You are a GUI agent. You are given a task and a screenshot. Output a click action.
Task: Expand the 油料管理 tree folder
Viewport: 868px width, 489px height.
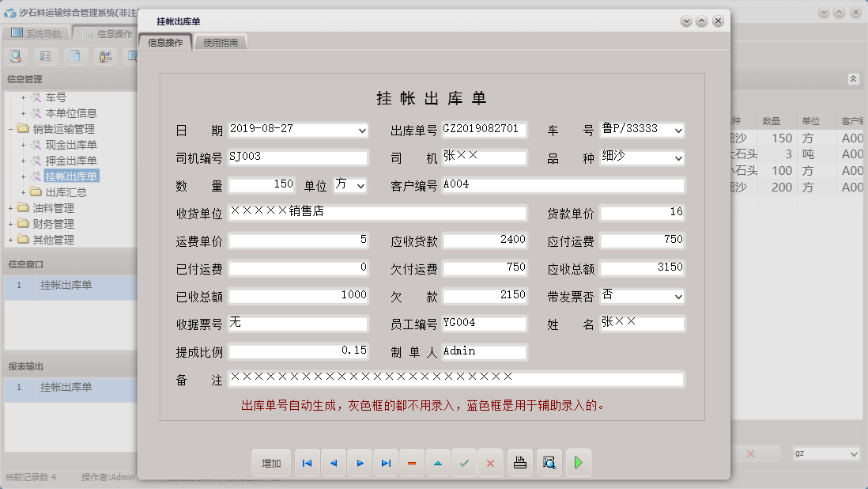pyautogui.click(x=10, y=208)
